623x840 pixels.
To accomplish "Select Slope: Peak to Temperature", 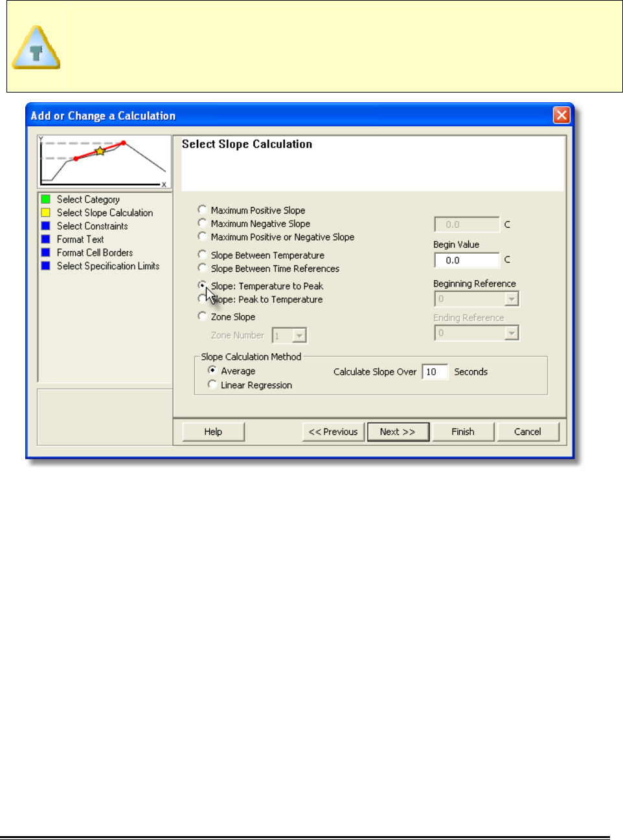I will pos(202,299).
